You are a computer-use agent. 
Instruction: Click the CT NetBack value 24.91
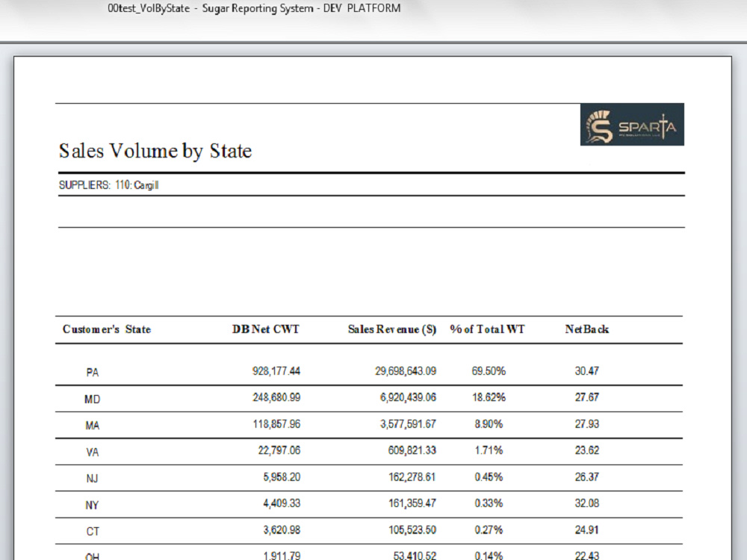coord(587,529)
